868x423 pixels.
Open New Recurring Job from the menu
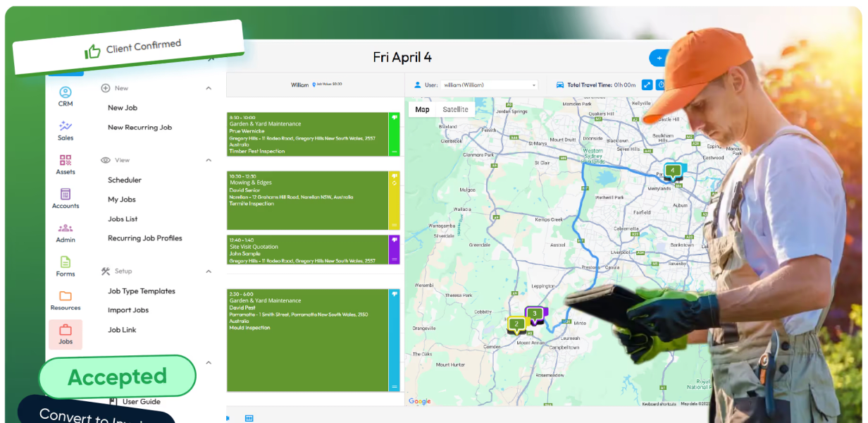pyautogui.click(x=139, y=128)
